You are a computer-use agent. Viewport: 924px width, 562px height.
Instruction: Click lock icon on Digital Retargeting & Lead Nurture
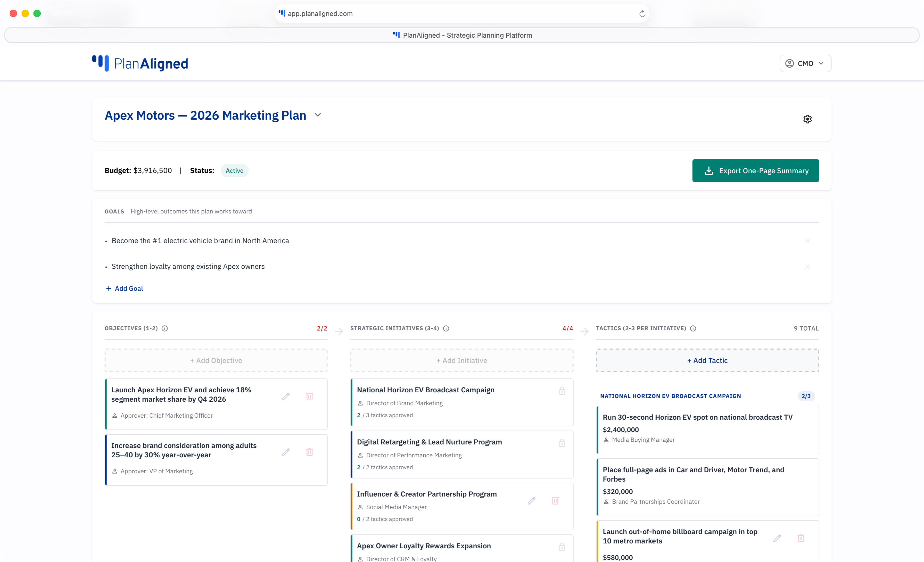[x=562, y=443]
